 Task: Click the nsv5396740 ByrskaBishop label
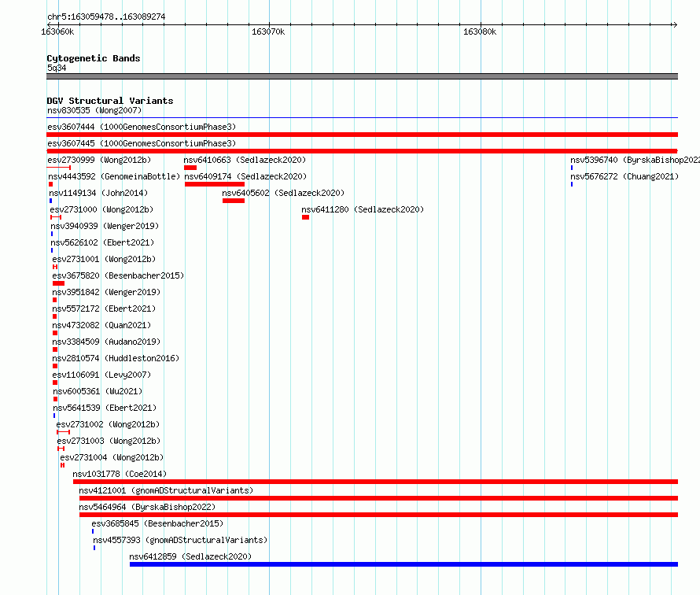(635, 160)
